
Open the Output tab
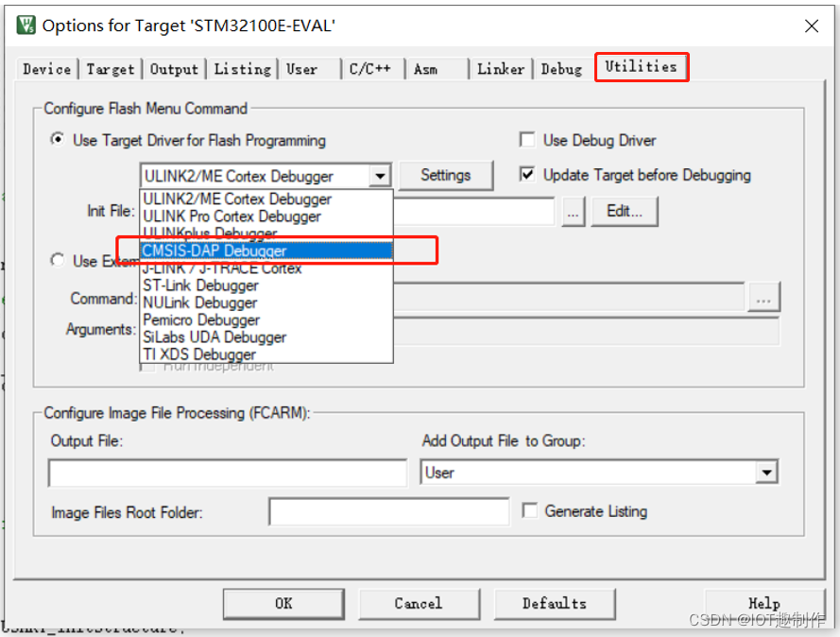click(x=174, y=69)
